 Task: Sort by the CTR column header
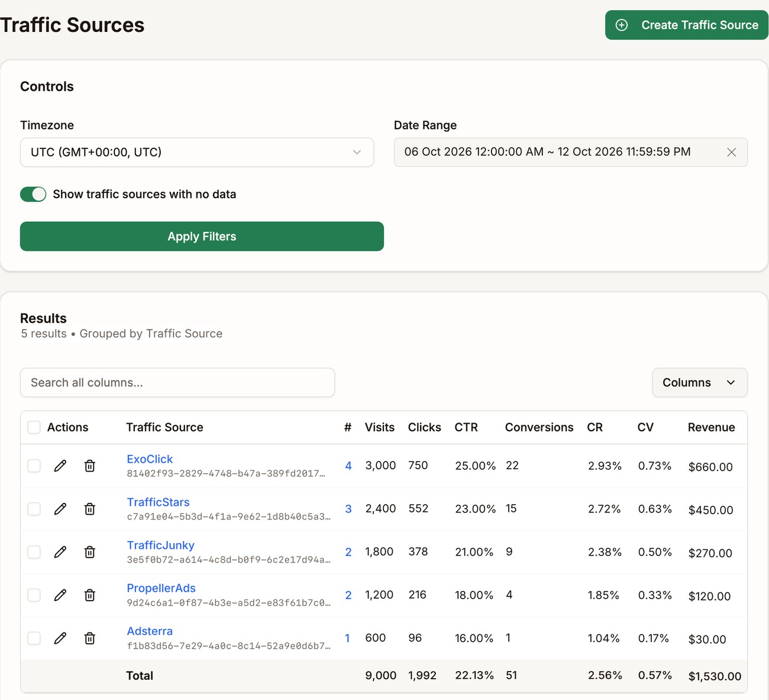466,427
